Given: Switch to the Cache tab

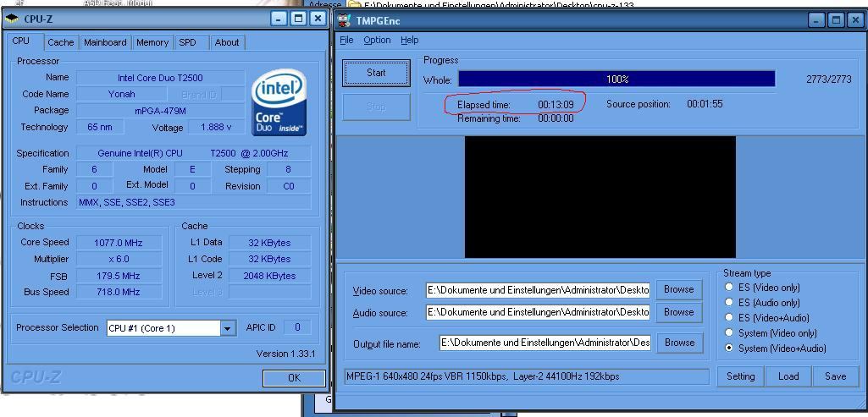Looking at the screenshot, I should coord(60,42).
